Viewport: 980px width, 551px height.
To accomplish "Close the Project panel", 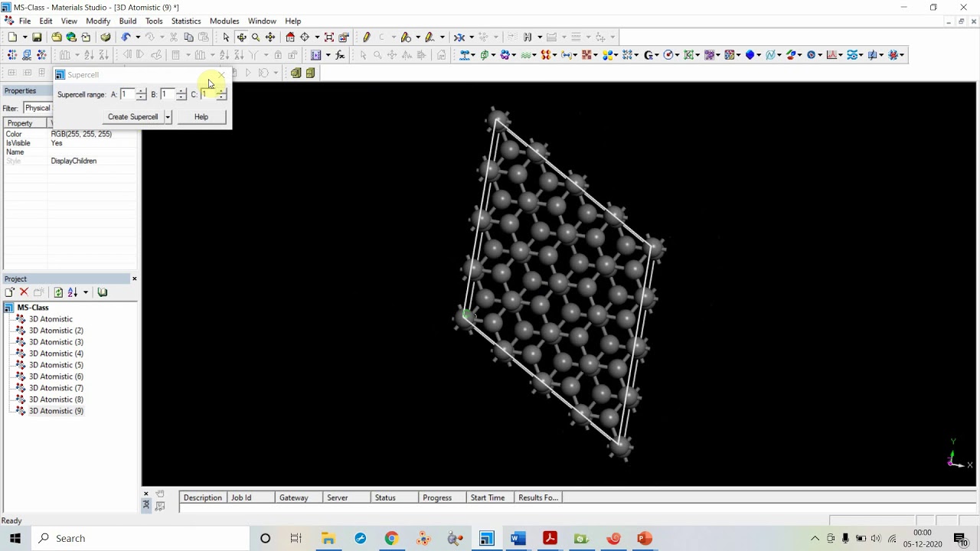I will click(135, 279).
